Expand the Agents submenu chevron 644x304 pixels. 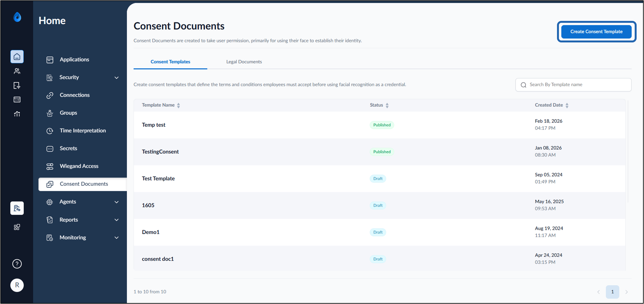click(x=117, y=202)
